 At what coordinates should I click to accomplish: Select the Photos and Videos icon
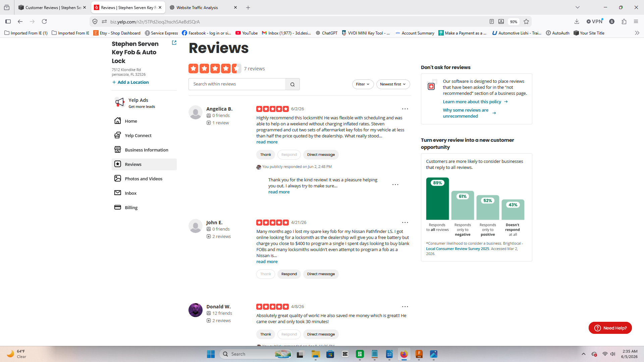pyautogui.click(x=117, y=179)
